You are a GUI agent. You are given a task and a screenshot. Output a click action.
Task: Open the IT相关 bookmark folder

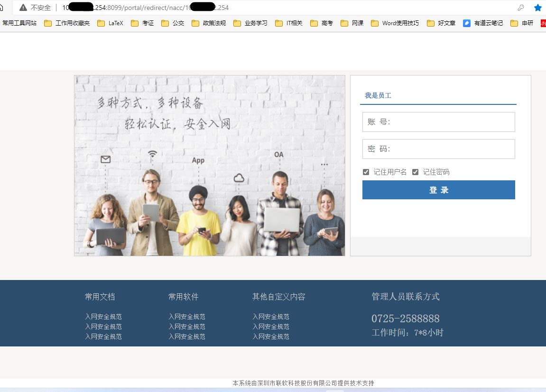point(289,23)
